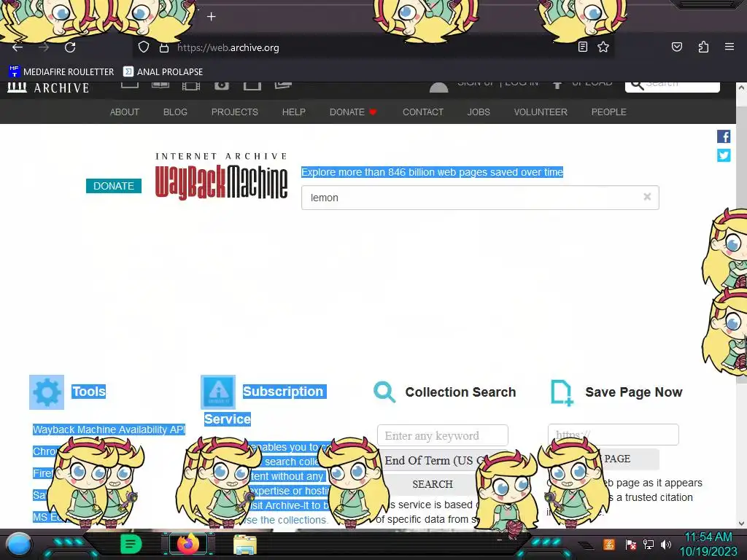Click the Wayback Machine logo
This screenshot has height=560, width=747.
[x=222, y=176]
